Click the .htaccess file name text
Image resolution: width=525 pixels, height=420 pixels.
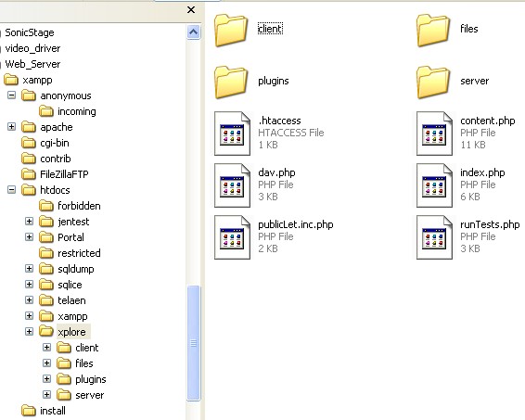(x=279, y=121)
